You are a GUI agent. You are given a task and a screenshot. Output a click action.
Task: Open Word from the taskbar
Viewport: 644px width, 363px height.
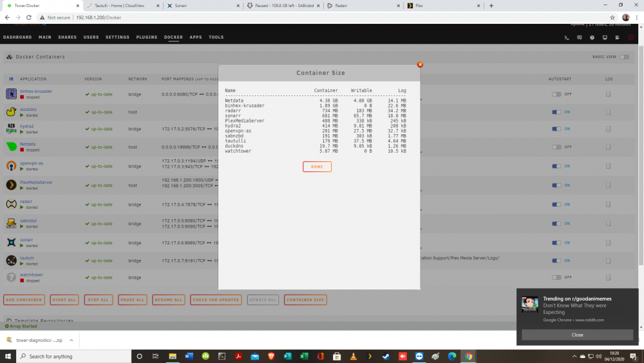(x=189, y=356)
